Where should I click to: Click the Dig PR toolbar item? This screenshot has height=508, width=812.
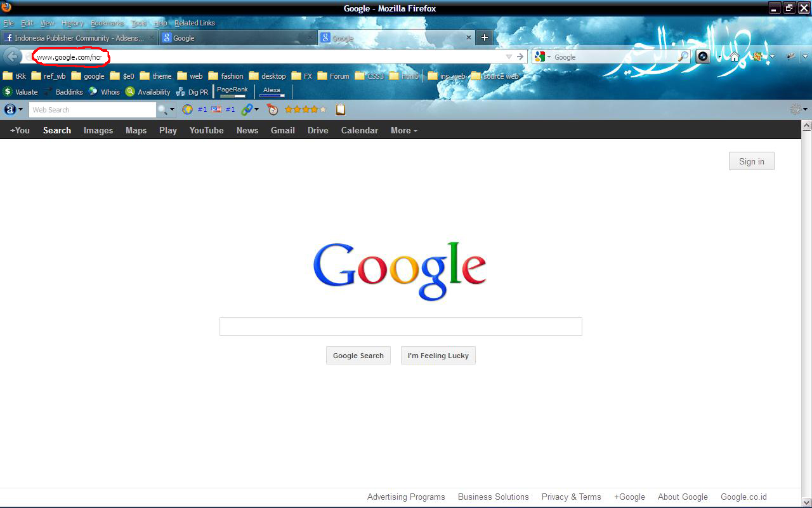[x=192, y=91]
